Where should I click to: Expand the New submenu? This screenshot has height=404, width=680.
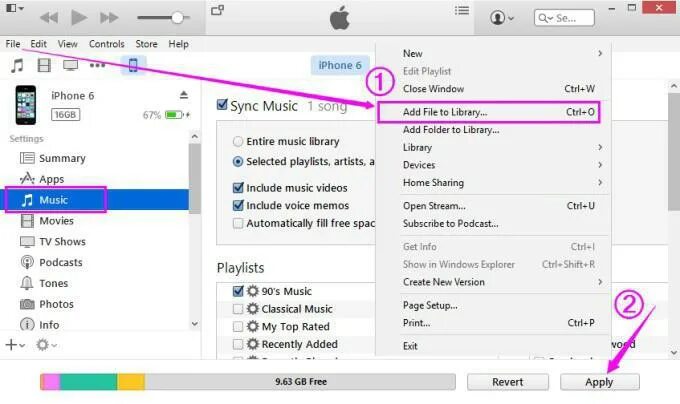point(494,53)
